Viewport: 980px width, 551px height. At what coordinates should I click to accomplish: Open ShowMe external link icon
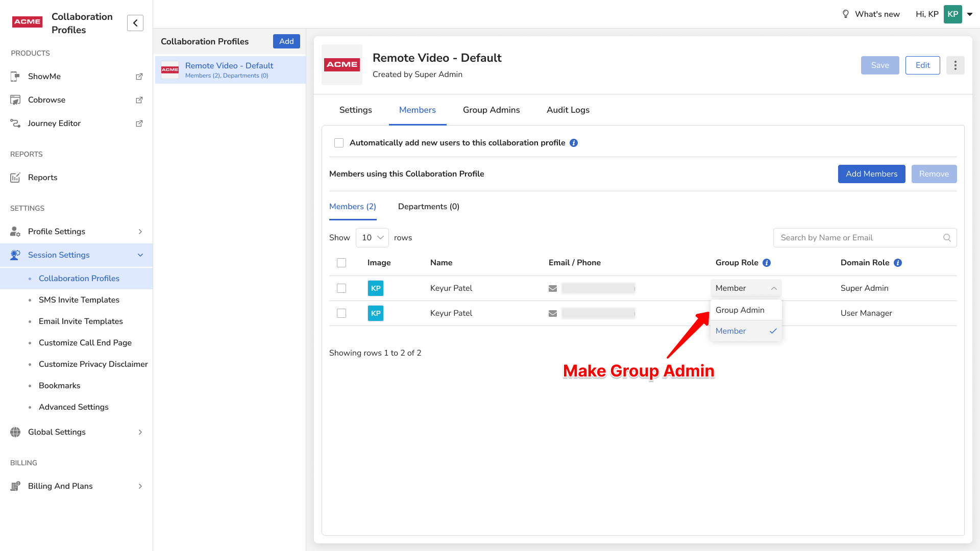point(139,77)
